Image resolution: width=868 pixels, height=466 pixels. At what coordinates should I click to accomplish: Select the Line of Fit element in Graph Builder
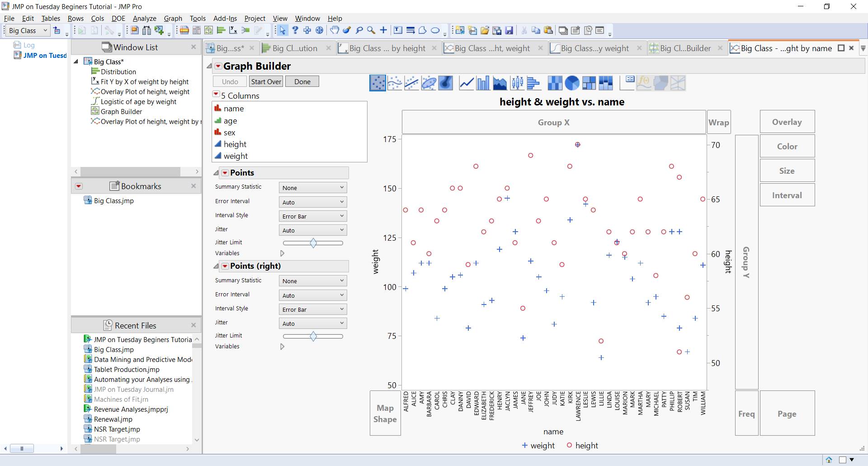coord(411,83)
